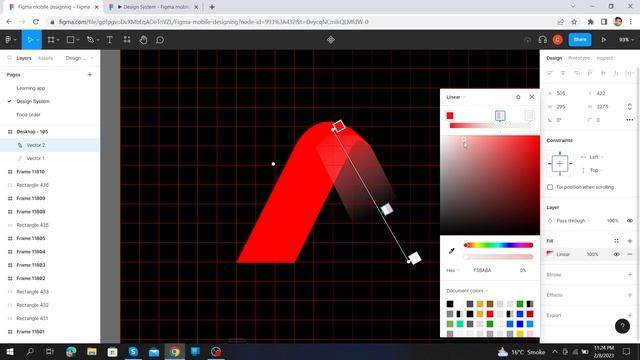Select the Text tool
This screenshot has height=360, width=640.
(110, 40)
